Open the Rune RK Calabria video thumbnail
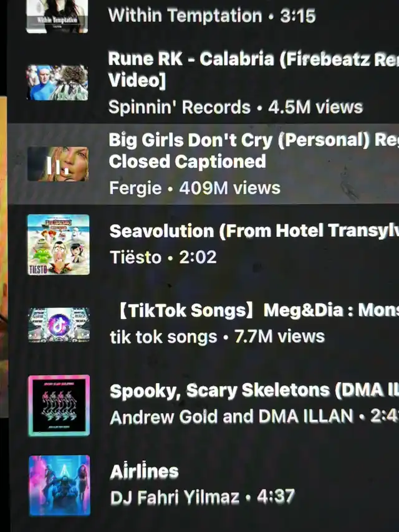Image resolution: width=399 pixels, height=532 pixels. tap(57, 82)
